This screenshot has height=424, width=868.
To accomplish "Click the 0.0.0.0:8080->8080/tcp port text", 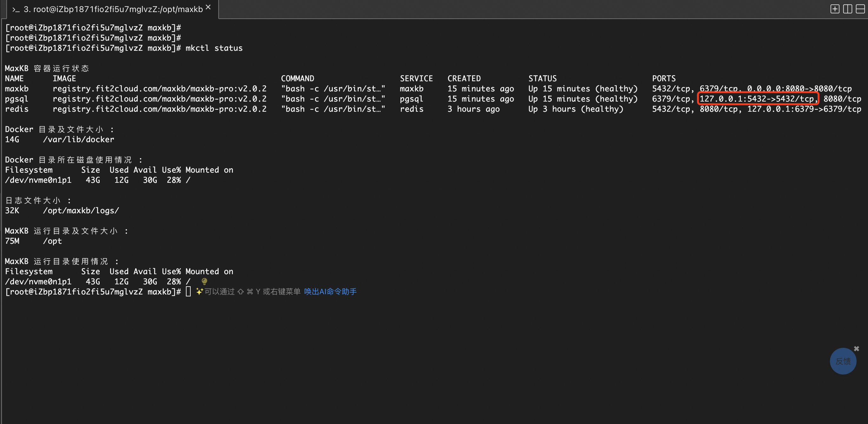I will (x=799, y=89).
